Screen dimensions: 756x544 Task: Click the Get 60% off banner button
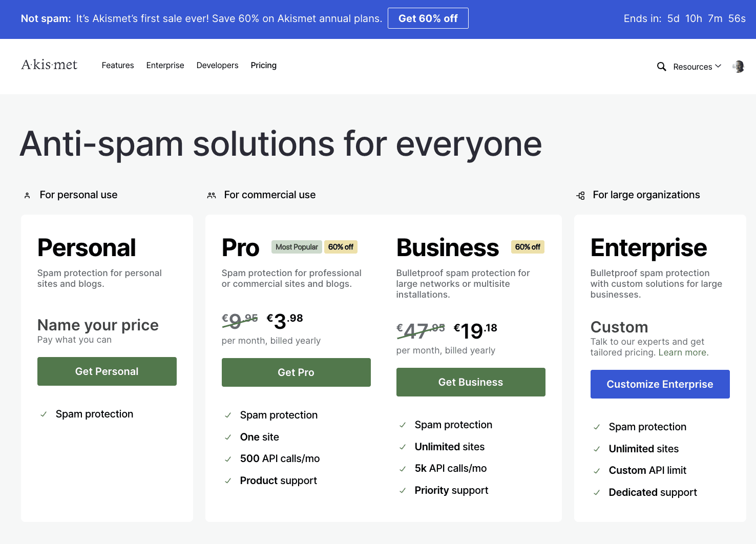pyautogui.click(x=428, y=18)
